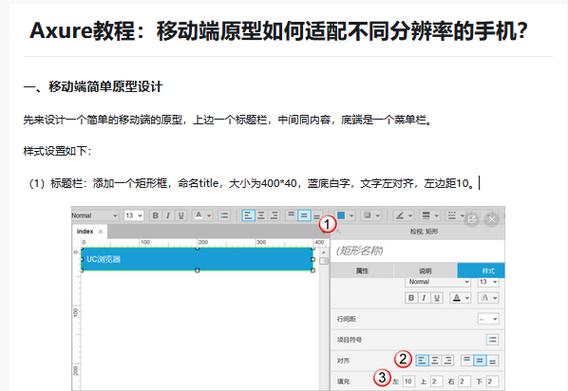Close the index page tab
568x391 pixels.
tap(101, 231)
